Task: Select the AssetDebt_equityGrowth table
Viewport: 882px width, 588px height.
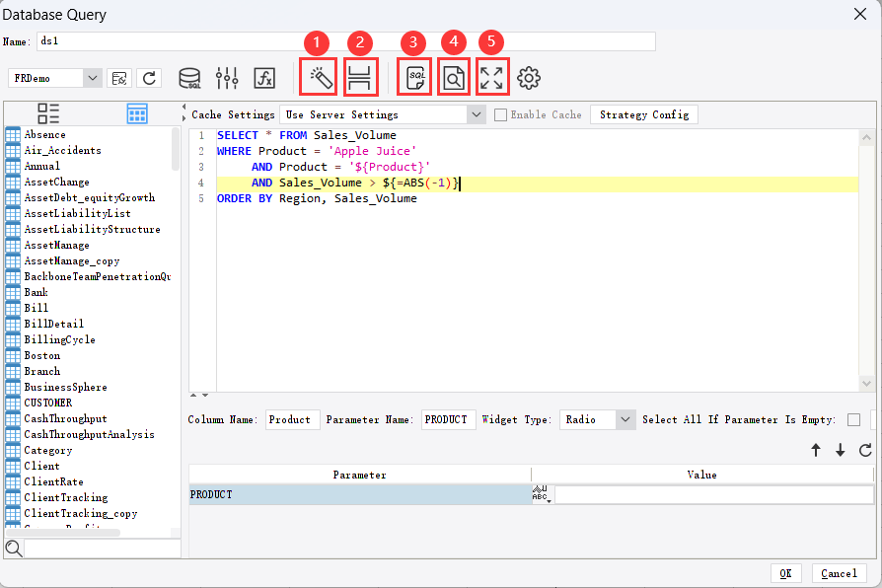Action: pos(89,197)
